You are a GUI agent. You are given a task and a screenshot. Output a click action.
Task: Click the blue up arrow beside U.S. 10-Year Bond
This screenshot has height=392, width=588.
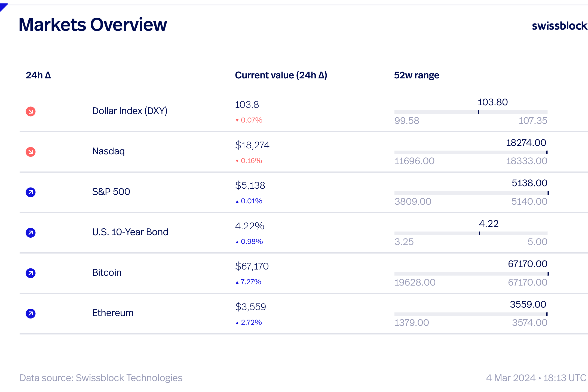30,232
